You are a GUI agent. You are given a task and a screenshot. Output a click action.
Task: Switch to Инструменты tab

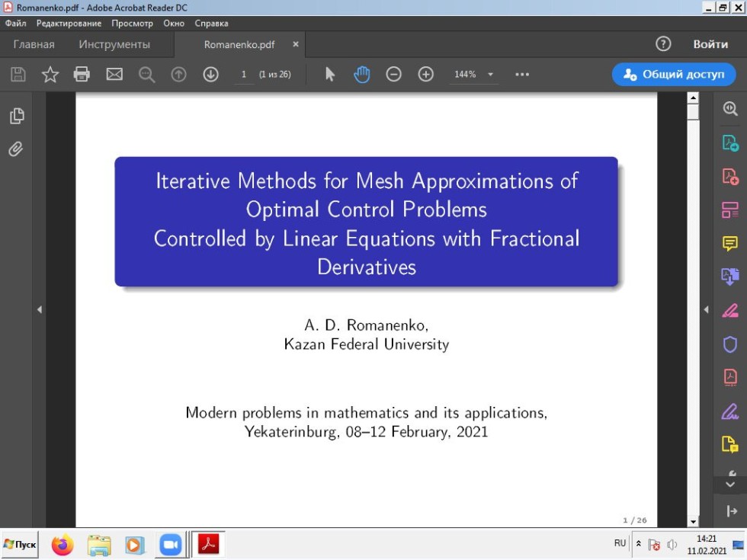point(114,44)
